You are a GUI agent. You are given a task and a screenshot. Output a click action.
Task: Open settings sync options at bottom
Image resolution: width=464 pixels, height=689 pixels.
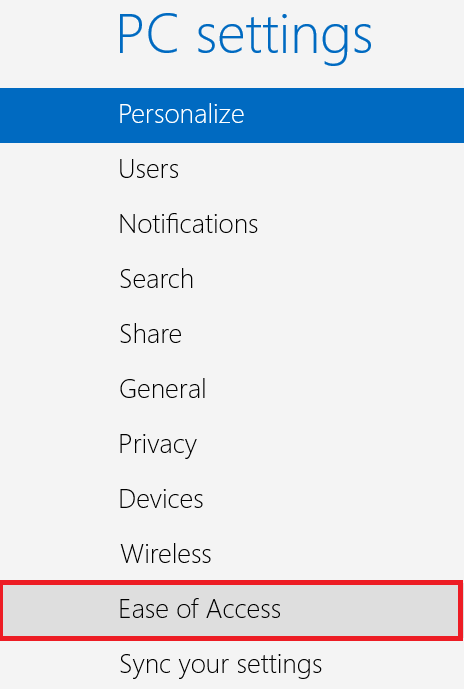(x=232, y=664)
